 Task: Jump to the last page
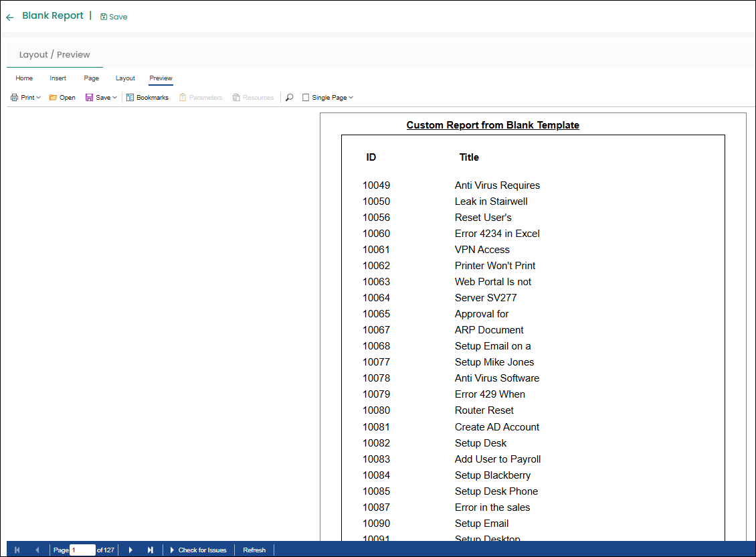[151, 550]
